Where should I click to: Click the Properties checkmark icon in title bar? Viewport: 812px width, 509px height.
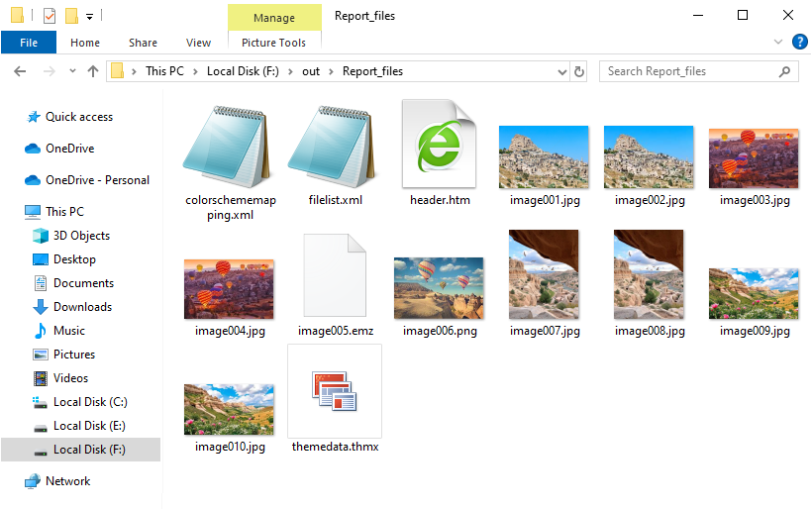click(x=50, y=16)
